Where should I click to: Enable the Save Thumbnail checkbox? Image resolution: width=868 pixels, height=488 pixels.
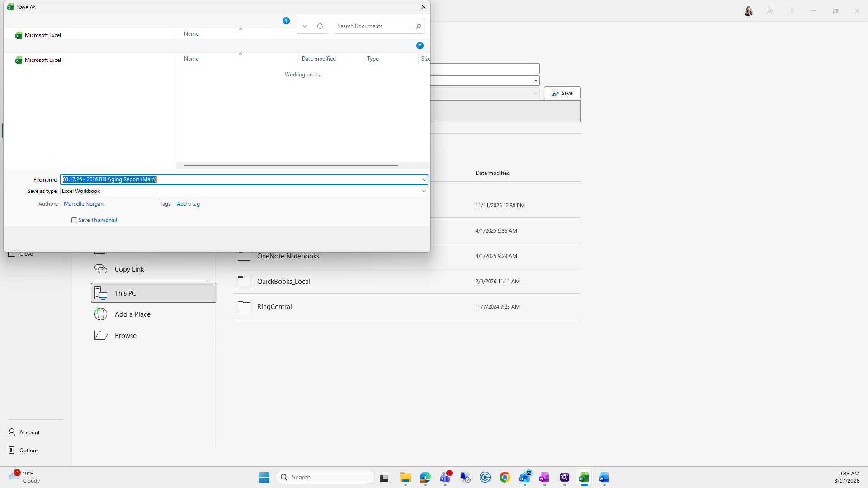(74, 221)
